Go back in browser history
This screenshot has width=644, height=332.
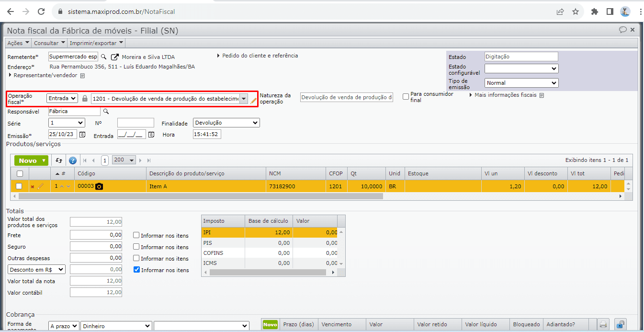[11, 11]
